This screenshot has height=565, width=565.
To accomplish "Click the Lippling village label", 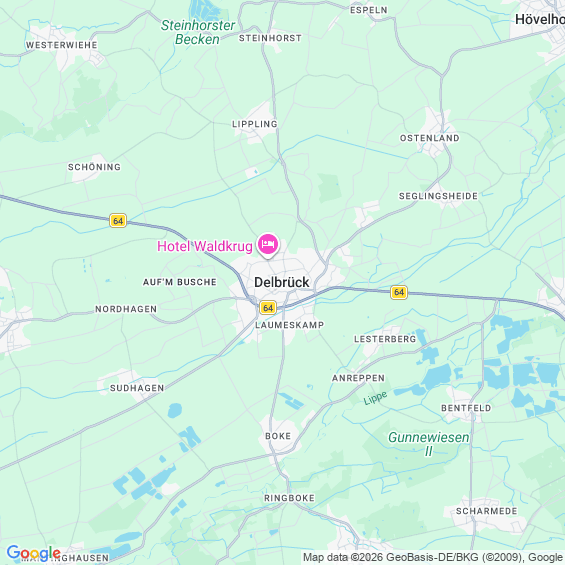I will (255, 124).
